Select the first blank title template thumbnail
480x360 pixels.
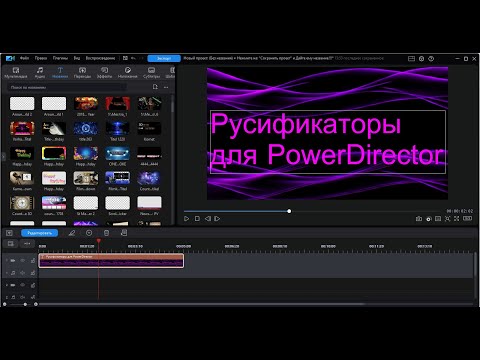[22, 103]
